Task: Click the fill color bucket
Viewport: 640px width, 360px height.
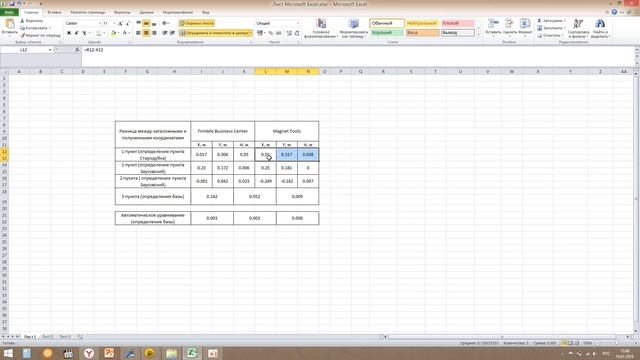Action: [x=114, y=33]
